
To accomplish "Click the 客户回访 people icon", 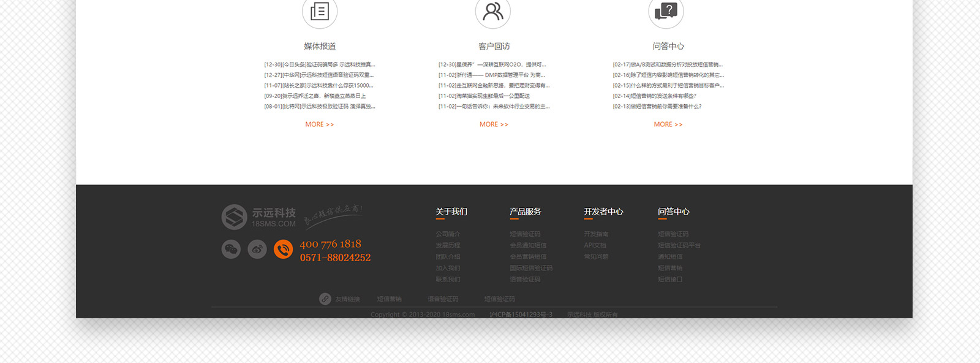I will pyautogui.click(x=493, y=12).
